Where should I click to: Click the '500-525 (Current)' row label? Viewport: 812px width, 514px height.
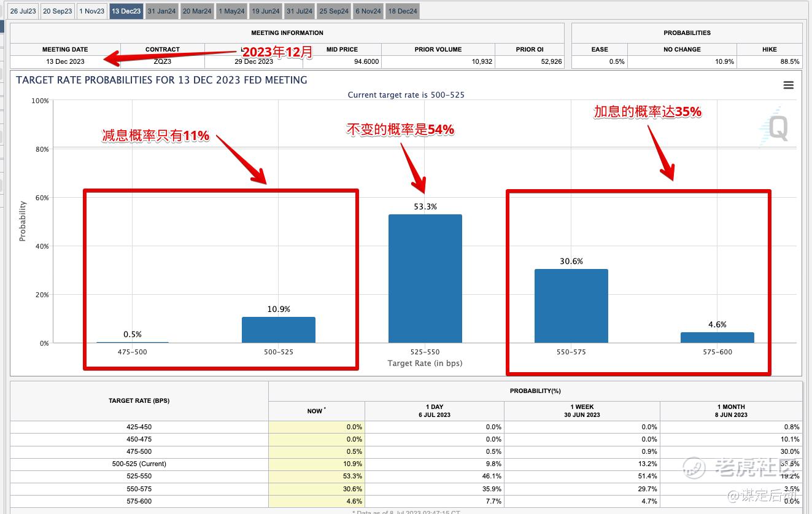tap(139, 464)
